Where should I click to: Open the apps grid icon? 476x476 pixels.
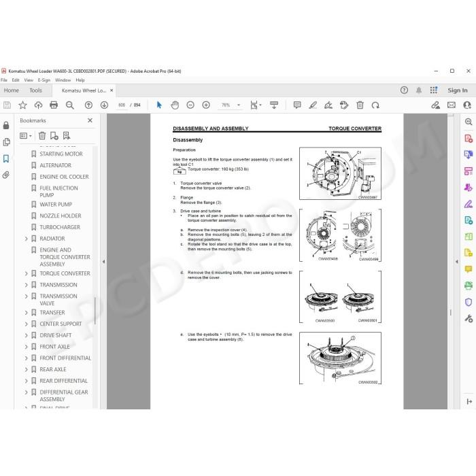(434, 90)
